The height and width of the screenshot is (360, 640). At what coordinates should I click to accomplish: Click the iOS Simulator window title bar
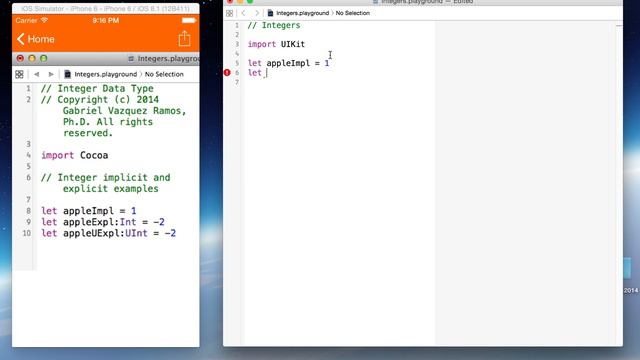[106, 8]
